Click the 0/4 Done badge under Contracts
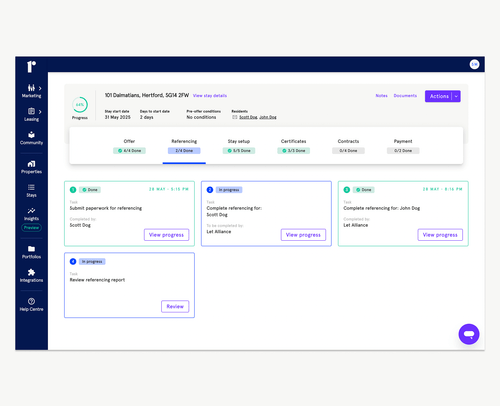Image resolution: width=500 pixels, height=406 pixels. click(x=348, y=151)
